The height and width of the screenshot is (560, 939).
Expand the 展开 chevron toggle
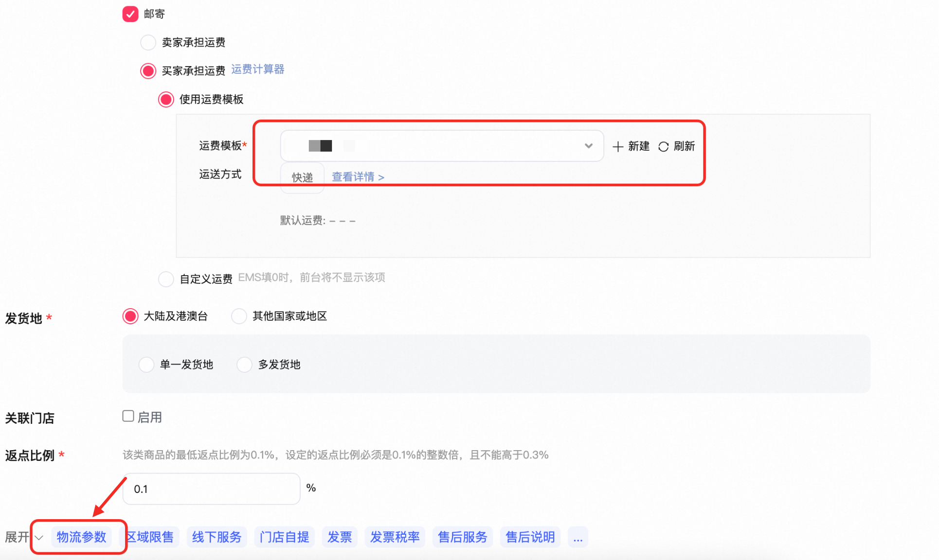pos(39,538)
